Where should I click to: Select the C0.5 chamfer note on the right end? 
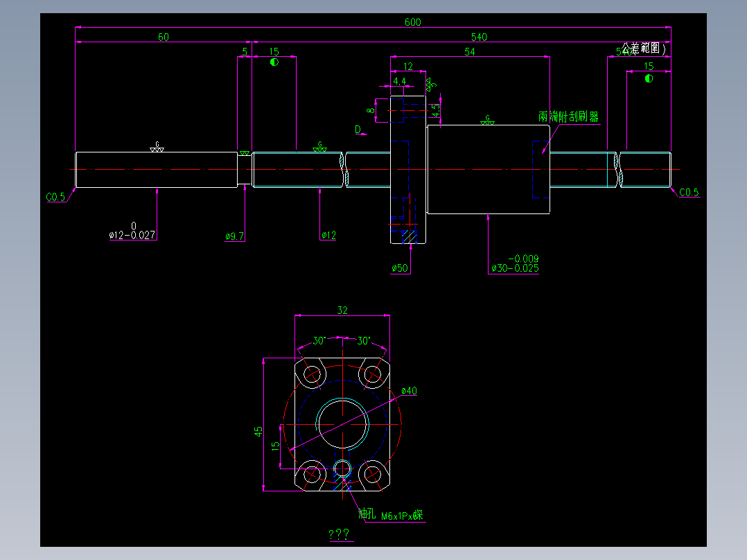(689, 191)
